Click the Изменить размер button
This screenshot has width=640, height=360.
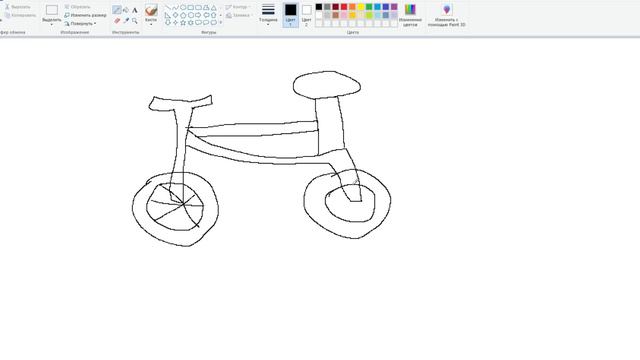85,15
